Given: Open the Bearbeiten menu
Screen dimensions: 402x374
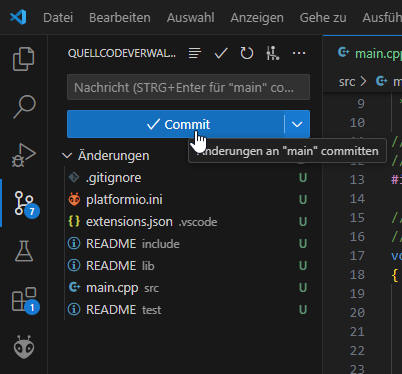Looking at the screenshot, I should 120,18.
